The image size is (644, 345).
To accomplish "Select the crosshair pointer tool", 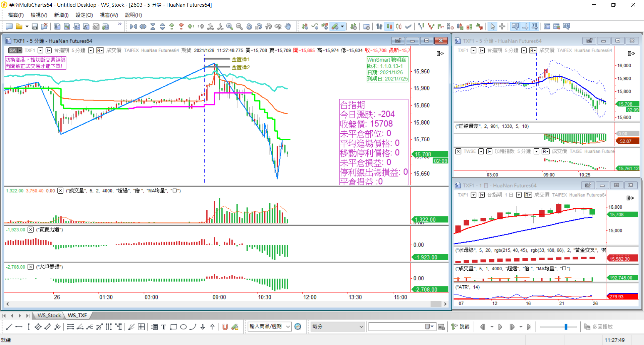I will tap(502, 26).
